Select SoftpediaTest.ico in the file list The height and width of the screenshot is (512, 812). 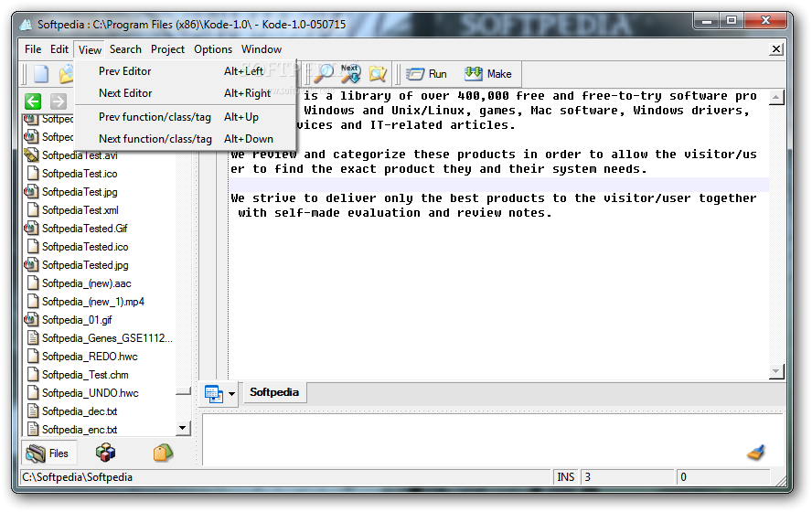(x=80, y=174)
